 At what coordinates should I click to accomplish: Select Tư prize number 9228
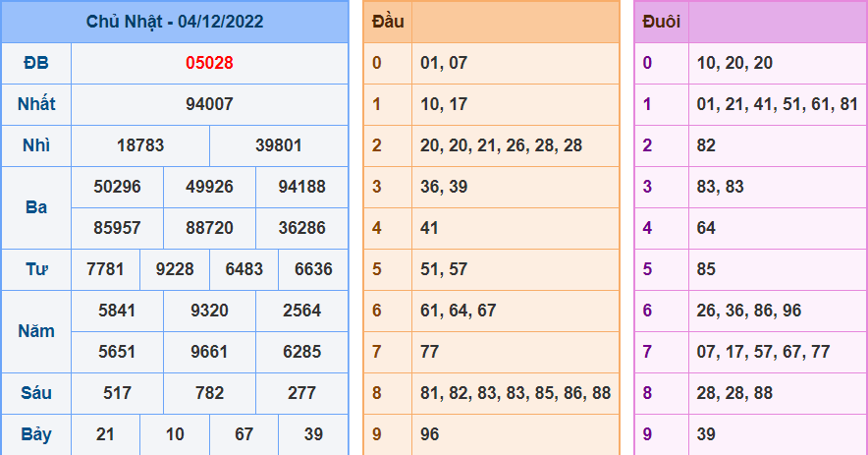[175, 269]
